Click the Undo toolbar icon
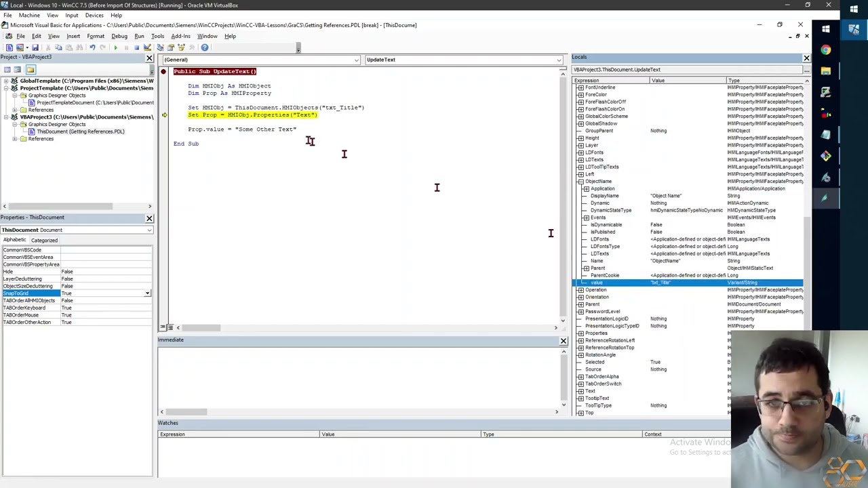Image resolution: width=868 pixels, height=488 pixels. pos(92,47)
